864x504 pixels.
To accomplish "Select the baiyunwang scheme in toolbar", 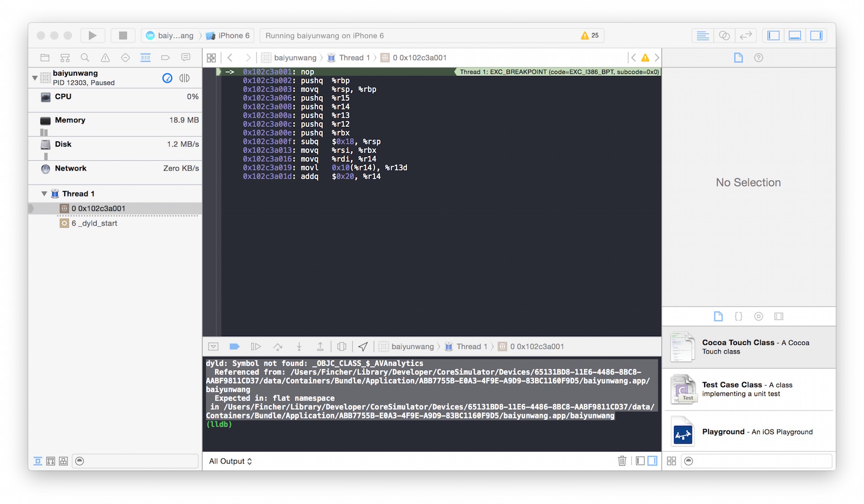I will [170, 36].
